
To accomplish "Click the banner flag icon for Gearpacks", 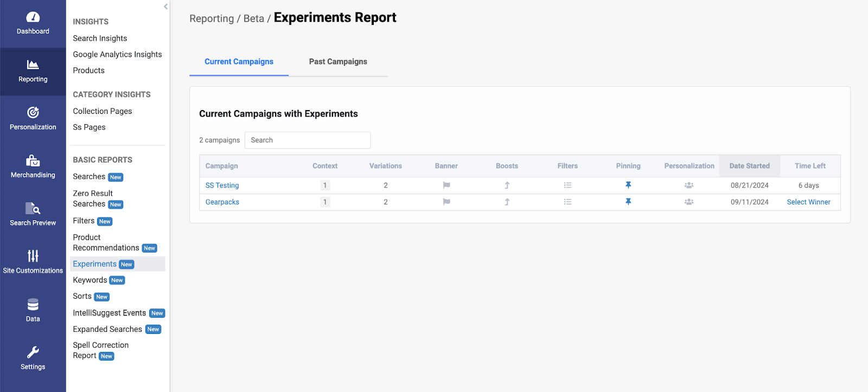I will point(446,202).
